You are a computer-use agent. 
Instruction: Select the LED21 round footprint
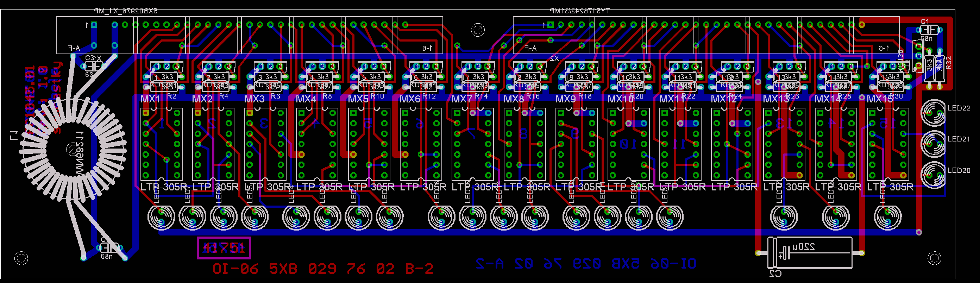(933, 143)
